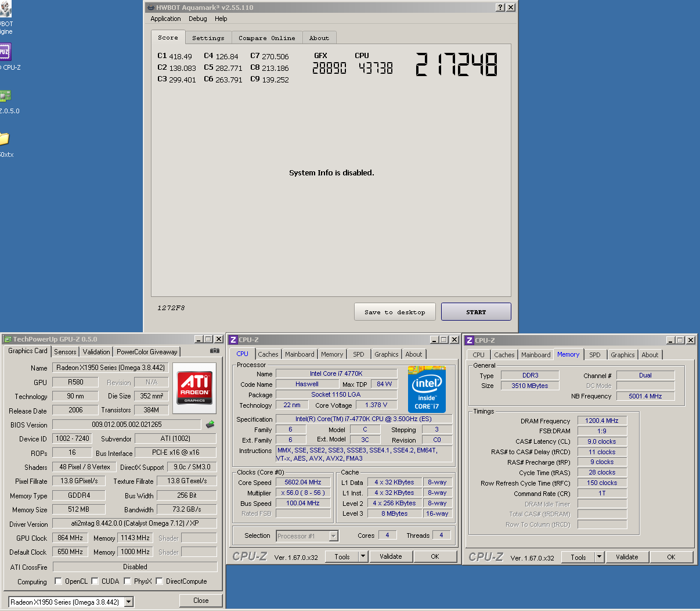
Task: Enable the CUDA checkbox in GPU-Z
Action: (95, 581)
